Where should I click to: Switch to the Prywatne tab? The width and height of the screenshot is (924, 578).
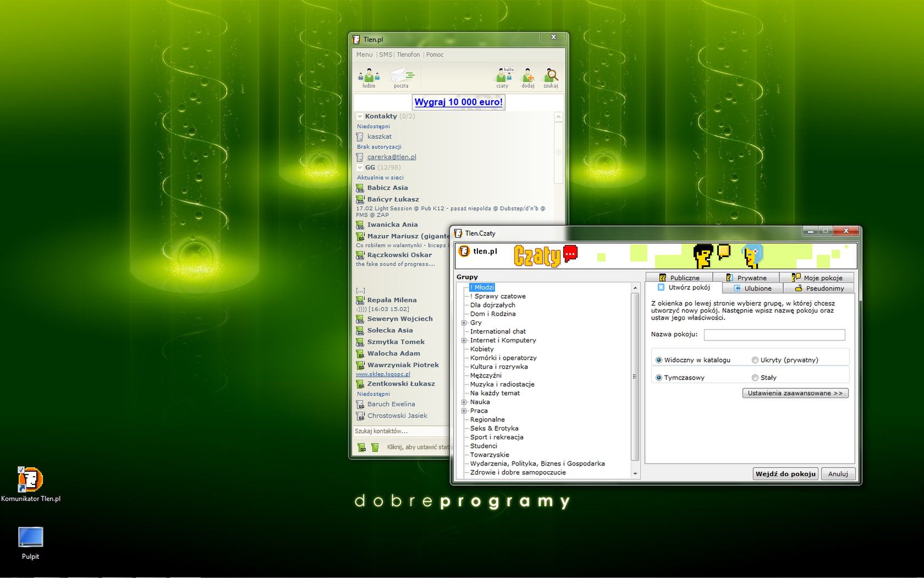(x=746, y=277)
